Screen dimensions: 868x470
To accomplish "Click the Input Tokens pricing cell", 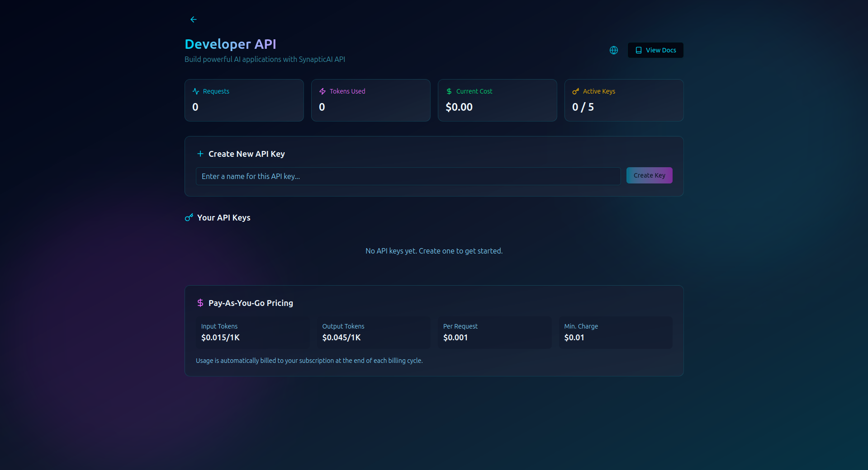I will click(253, 333).
